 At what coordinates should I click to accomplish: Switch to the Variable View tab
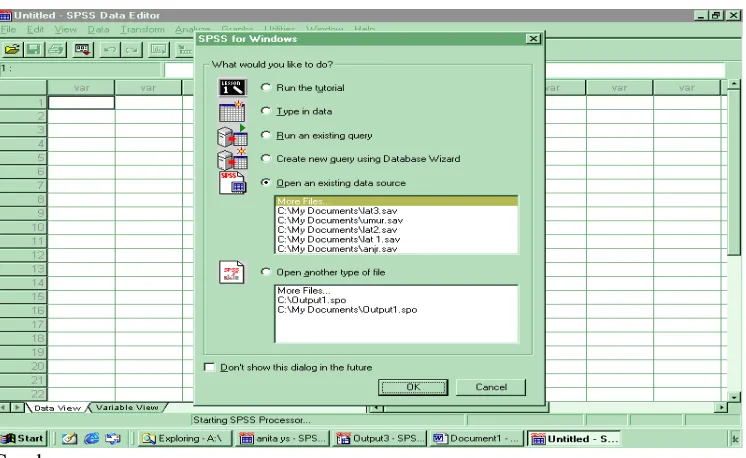pos(127,408)
